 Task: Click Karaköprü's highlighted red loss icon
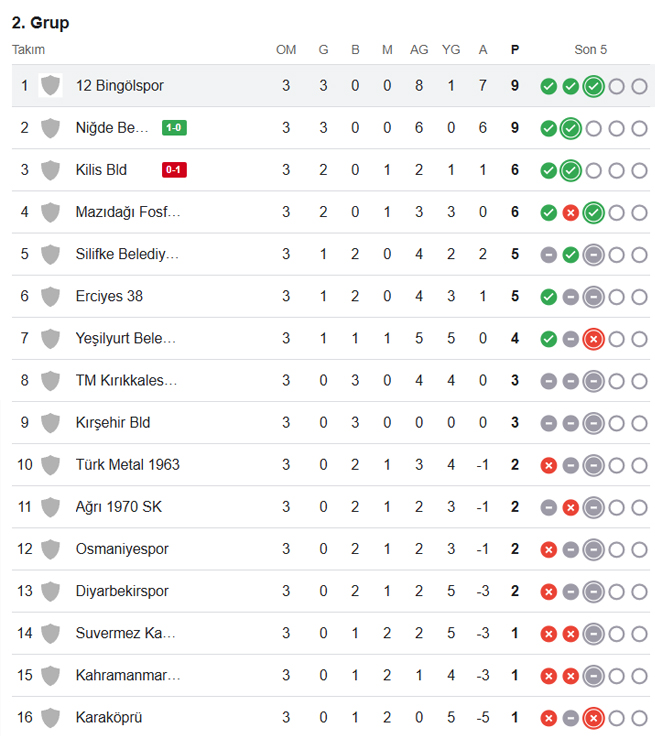[x=593, y=718]
